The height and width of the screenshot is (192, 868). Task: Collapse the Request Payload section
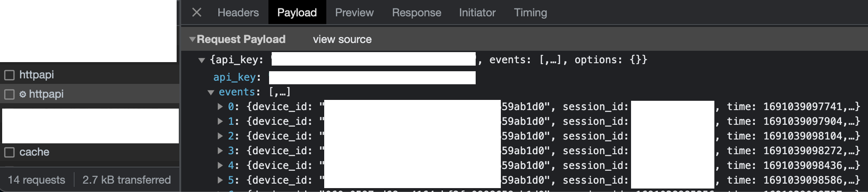[x=192, y=39]
